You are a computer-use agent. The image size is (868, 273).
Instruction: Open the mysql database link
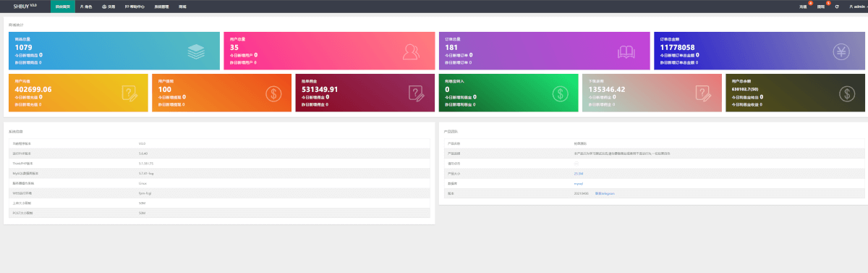coord(578,184)
